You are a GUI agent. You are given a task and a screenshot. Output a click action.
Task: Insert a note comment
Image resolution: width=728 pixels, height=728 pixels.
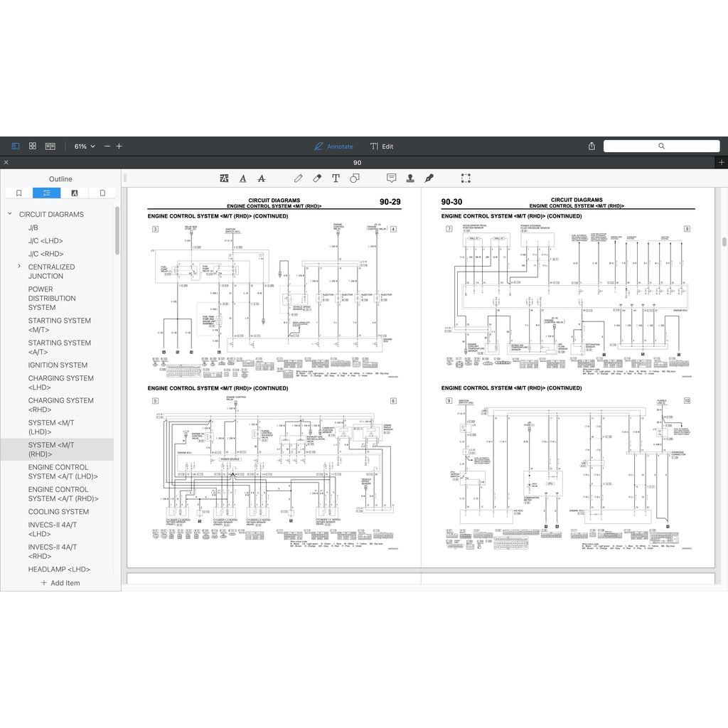[391, 178]
